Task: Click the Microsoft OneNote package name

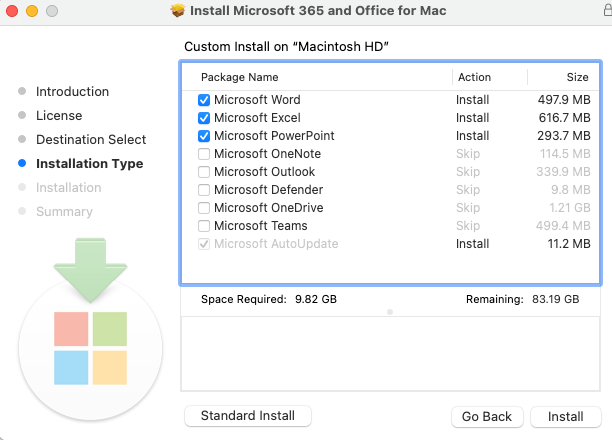Action: [267, 154]
